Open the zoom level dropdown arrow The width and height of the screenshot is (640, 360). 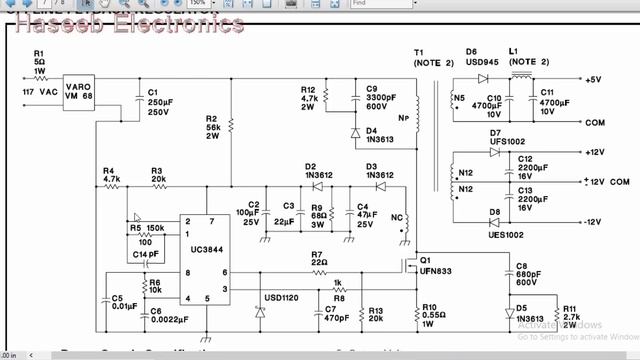(214, 3)
